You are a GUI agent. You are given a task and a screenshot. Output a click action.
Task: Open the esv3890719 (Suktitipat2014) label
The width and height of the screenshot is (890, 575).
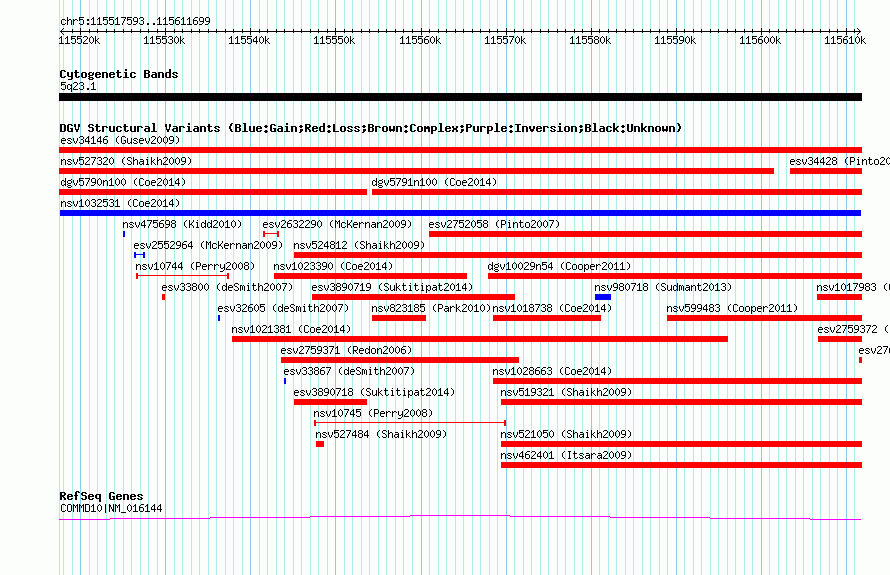(x=392, y=287)
